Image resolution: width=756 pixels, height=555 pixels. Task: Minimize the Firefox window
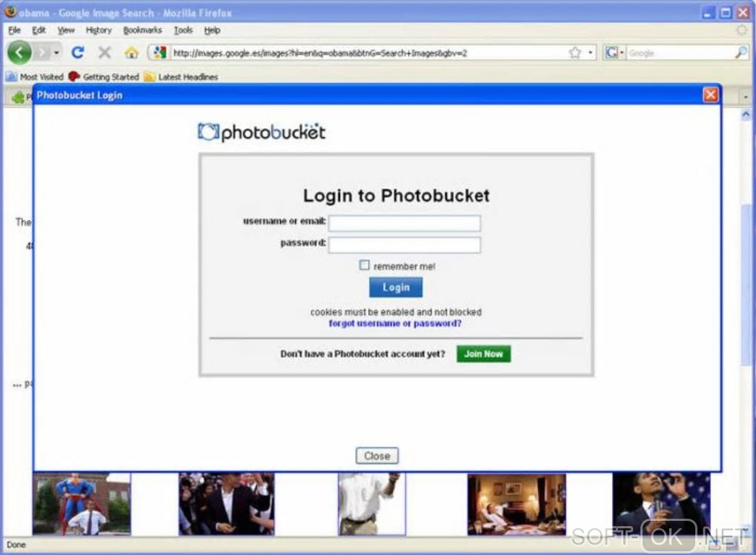[708, 13]
